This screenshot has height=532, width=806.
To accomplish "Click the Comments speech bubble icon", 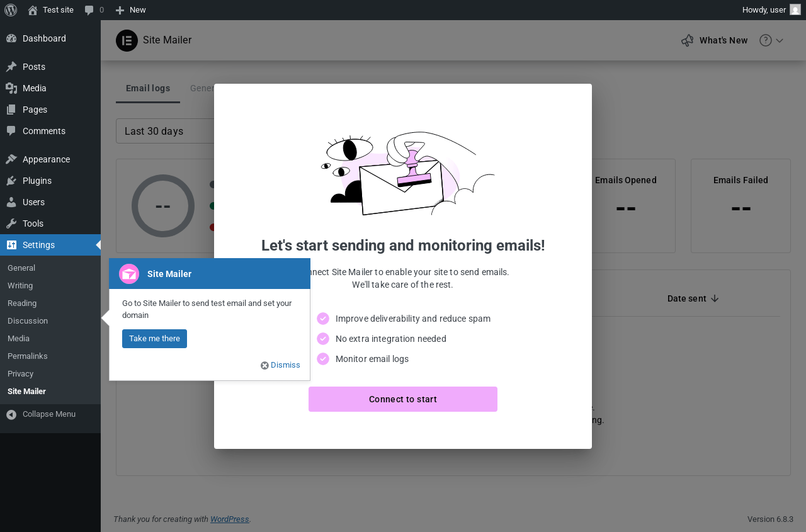I will 11,131.
